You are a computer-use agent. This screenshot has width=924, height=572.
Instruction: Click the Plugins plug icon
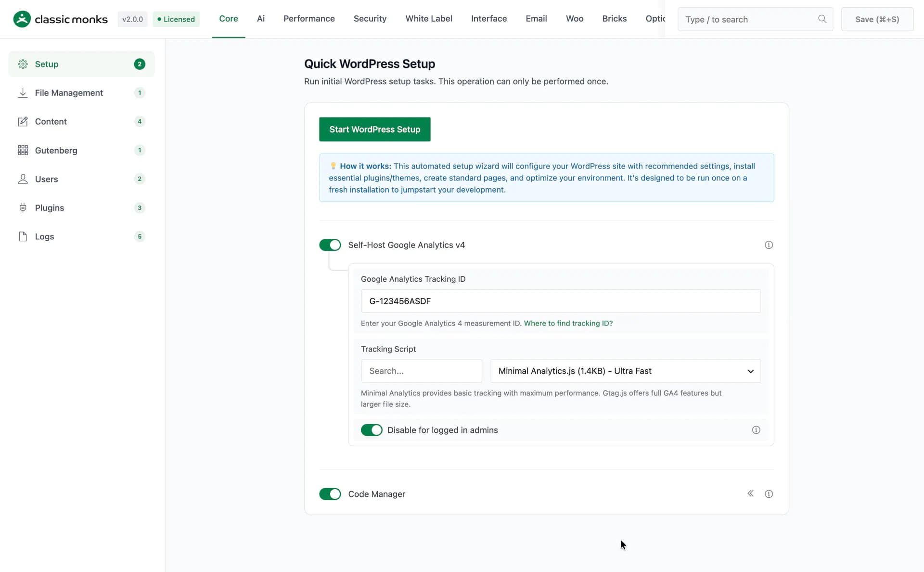[x=23, y=208]
